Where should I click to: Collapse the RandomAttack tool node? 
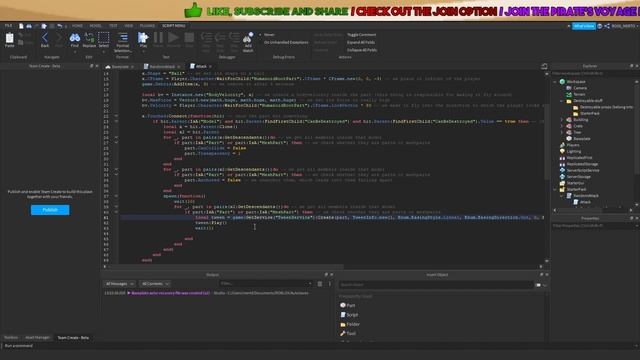tap(562, 196)
